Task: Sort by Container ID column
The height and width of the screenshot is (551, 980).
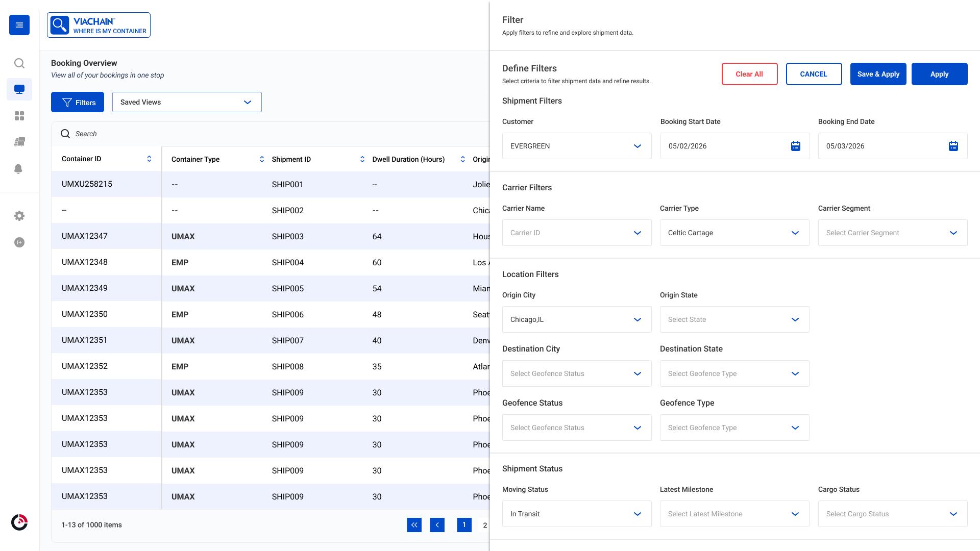Action: point(149,159)
